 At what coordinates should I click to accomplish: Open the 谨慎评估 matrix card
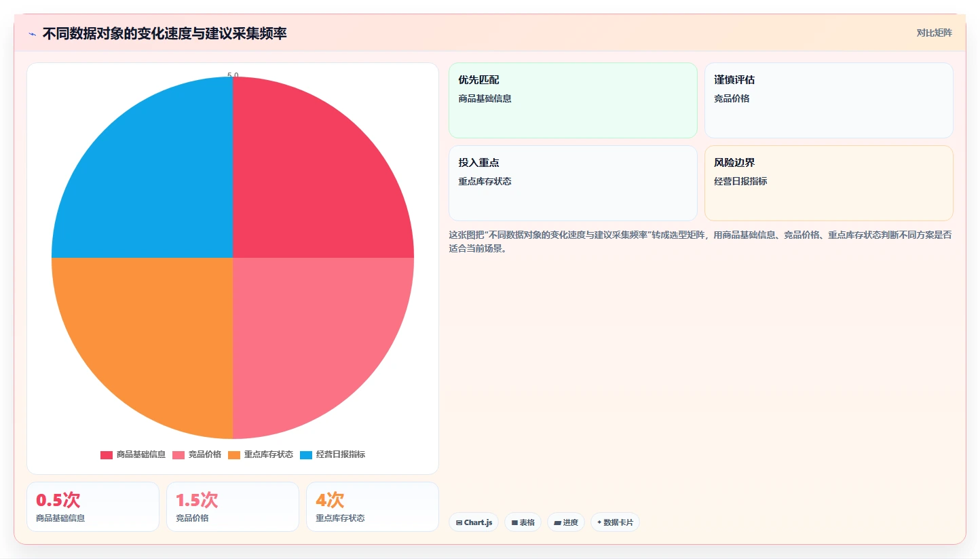pos(829,100)
